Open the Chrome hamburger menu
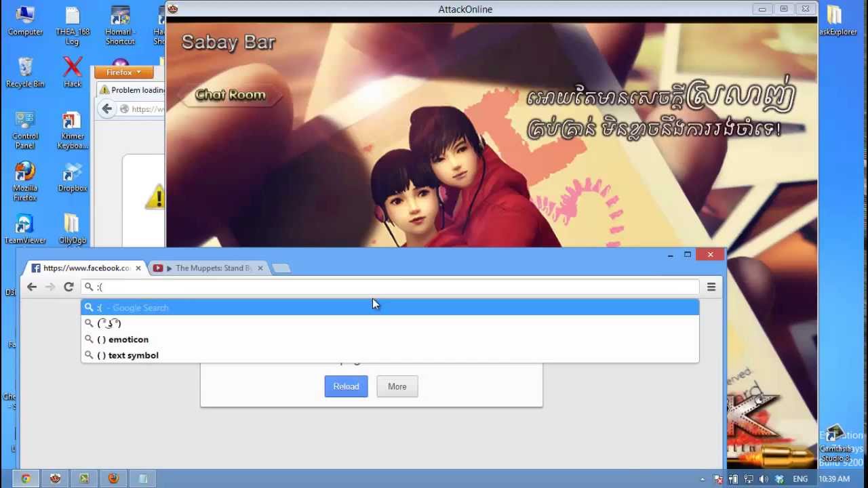This screenshot has width=868, height=488. [711, 287]
